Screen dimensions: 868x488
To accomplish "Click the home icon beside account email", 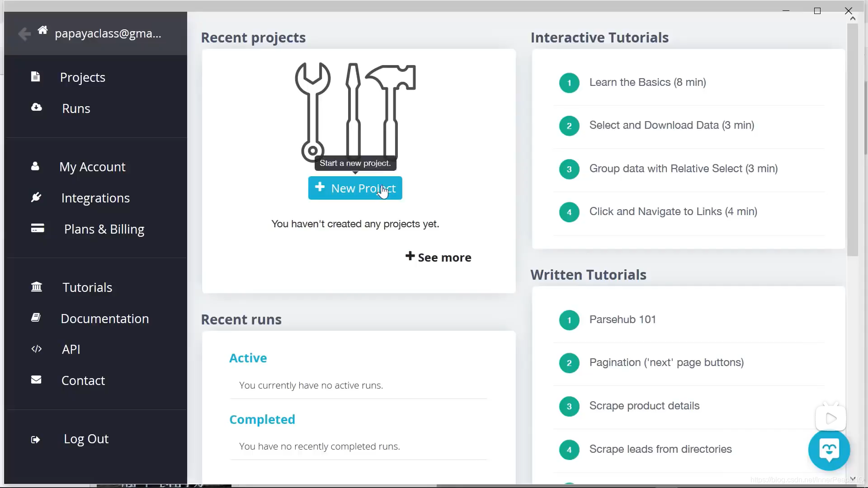I will click(x=42, y=30).
